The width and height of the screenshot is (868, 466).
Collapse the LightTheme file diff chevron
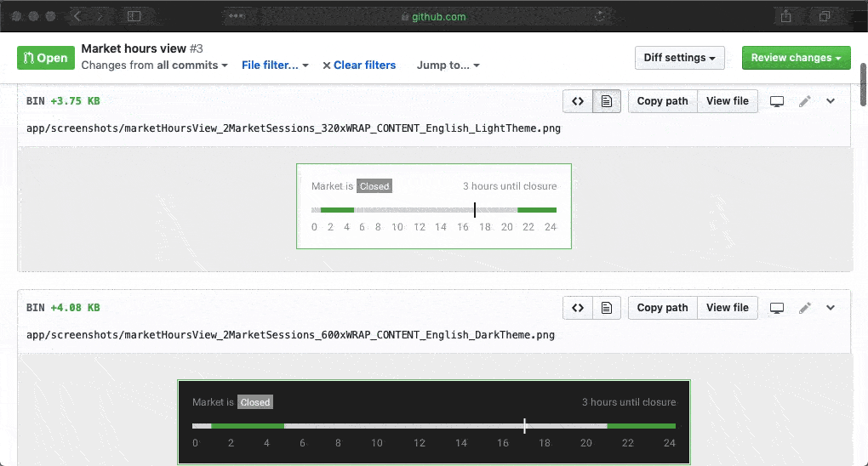tap(831, 101)
